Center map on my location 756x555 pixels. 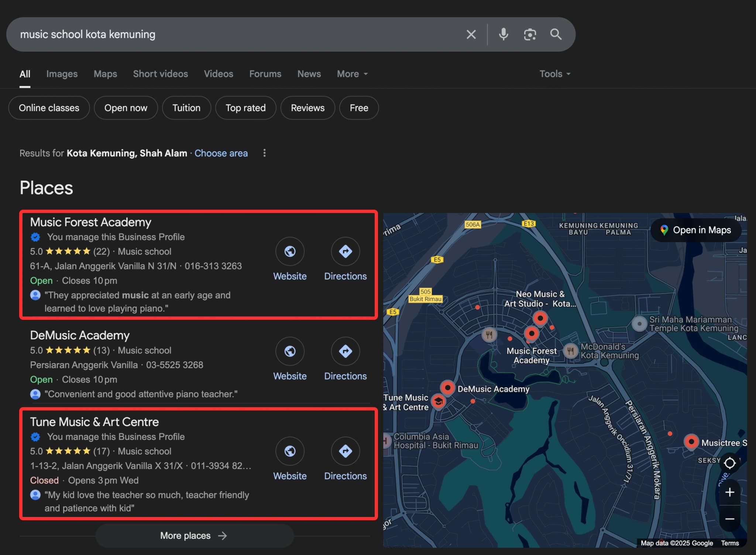pos(729,463)
